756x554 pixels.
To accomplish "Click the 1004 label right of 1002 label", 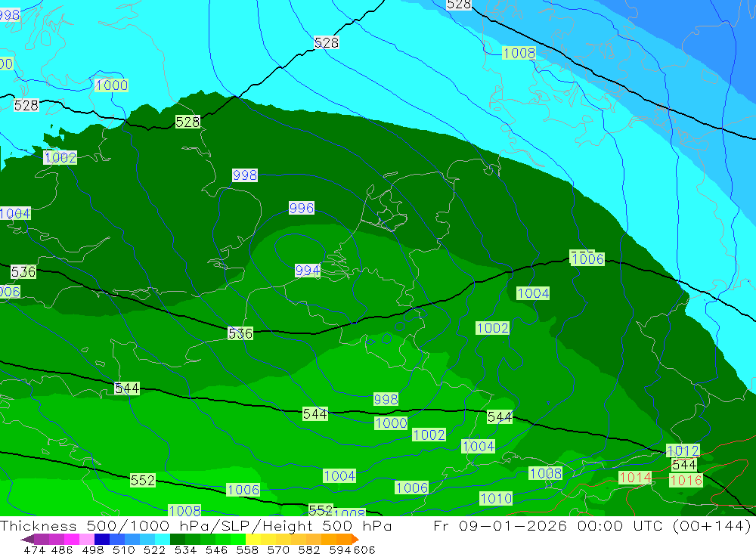I will [478, 447].
